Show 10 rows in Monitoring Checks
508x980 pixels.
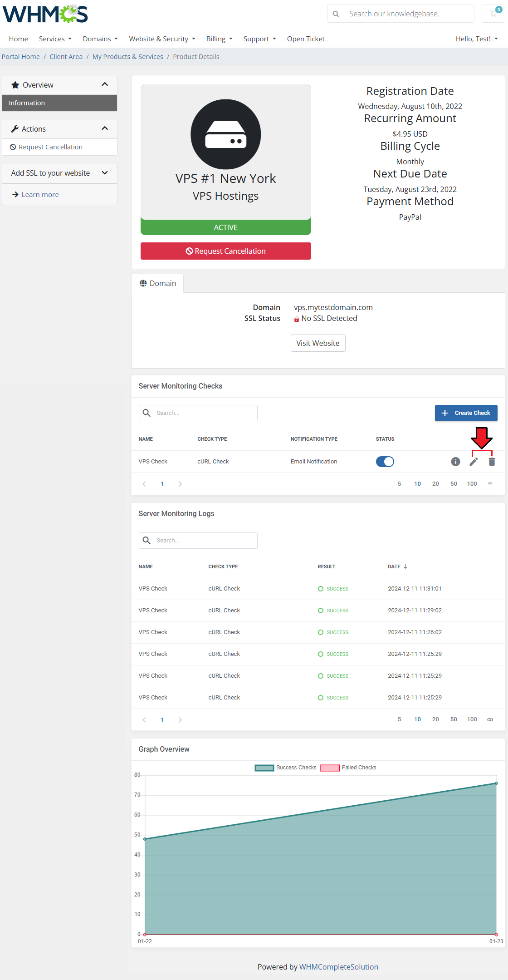click(417, 484)
